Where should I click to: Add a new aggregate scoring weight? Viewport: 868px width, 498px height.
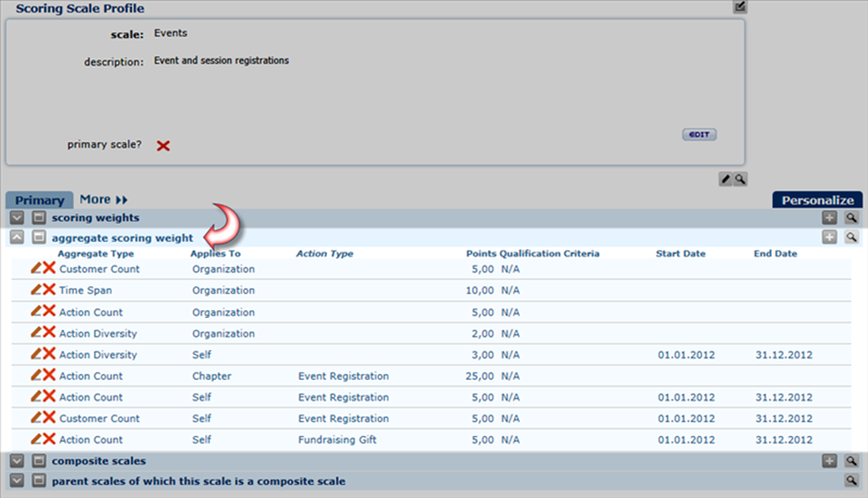pyautogui.click(x=829, y=237)
